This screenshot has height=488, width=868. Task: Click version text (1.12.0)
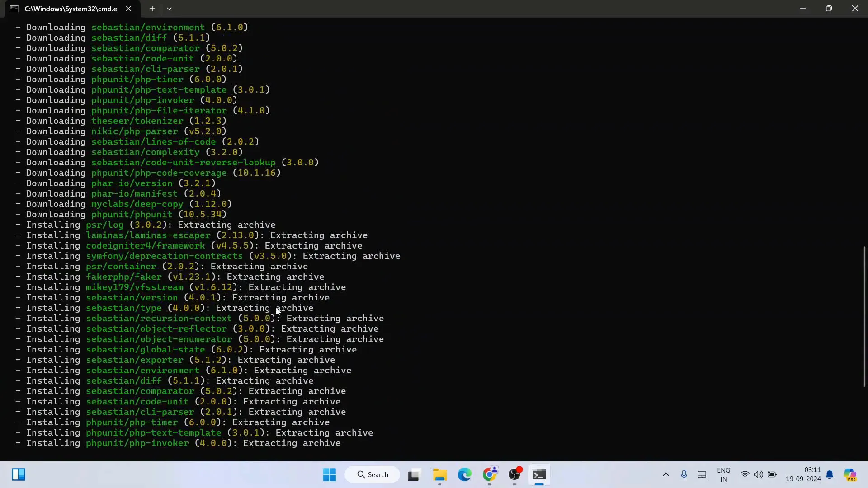click(x=211, y=204)
